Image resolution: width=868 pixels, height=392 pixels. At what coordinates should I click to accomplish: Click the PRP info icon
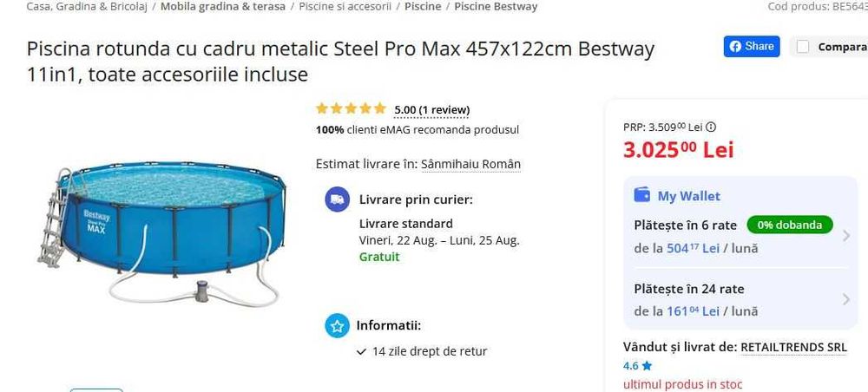point(711,127)
